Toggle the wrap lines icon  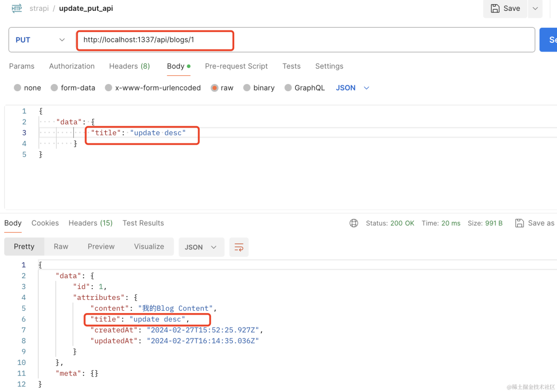(x=239, y=247)
